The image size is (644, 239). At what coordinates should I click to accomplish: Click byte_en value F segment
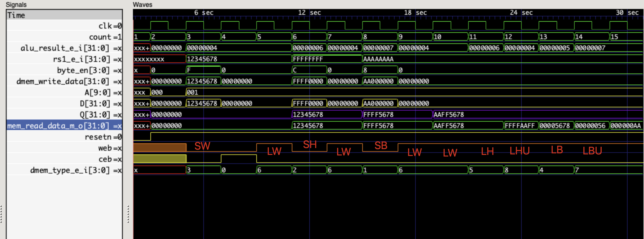click(x=203, y=70)
